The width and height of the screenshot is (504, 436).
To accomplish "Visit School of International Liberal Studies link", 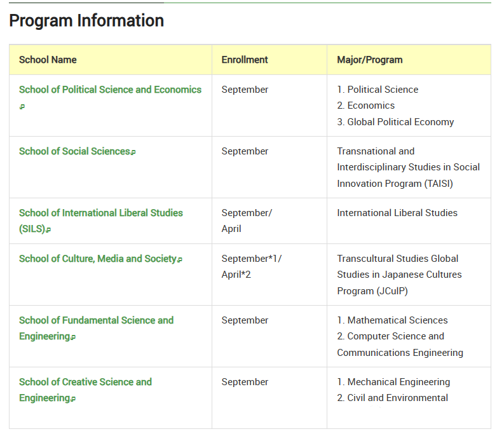I will click(100, 213).
